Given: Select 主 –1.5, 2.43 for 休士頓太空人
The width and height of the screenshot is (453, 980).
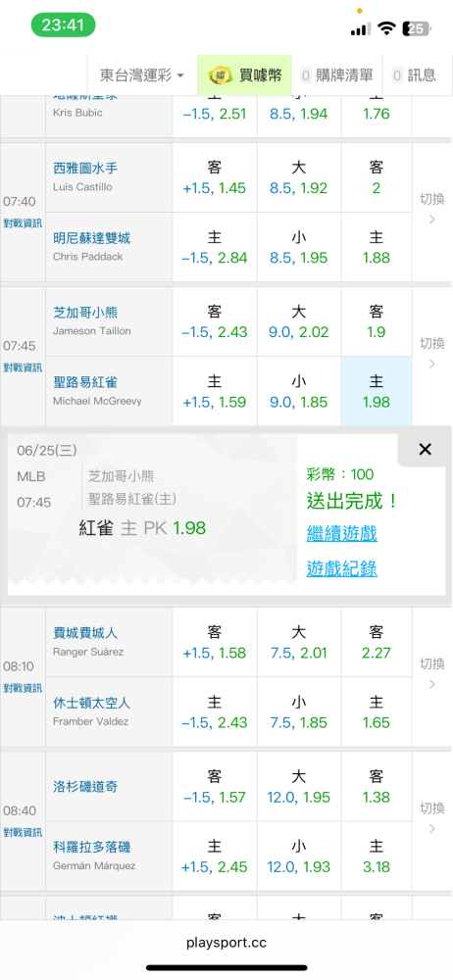Looking at the screenshot, I should coord(215,712).
